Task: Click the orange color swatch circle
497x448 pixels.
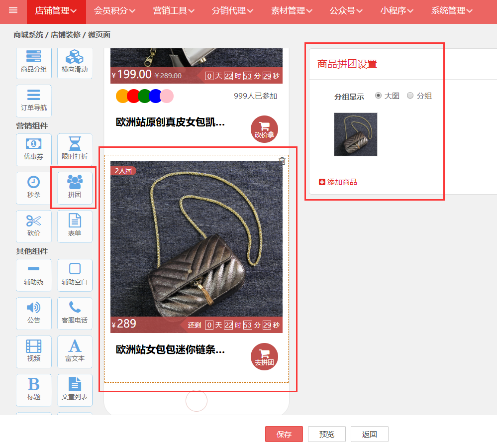Action: pos(122,96)
